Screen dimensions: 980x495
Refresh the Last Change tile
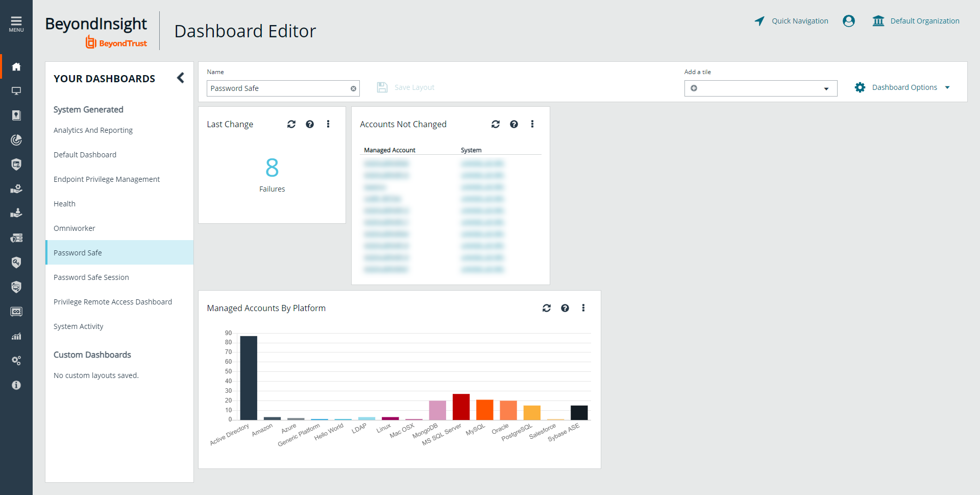point(291,124)
